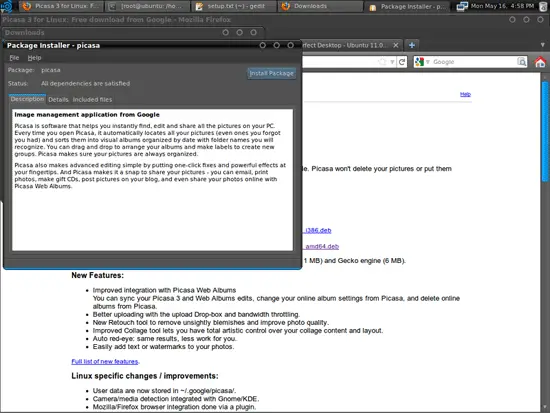Select the Description tab
The height and width of the screenshot is (413, 550).
point(27,99)
